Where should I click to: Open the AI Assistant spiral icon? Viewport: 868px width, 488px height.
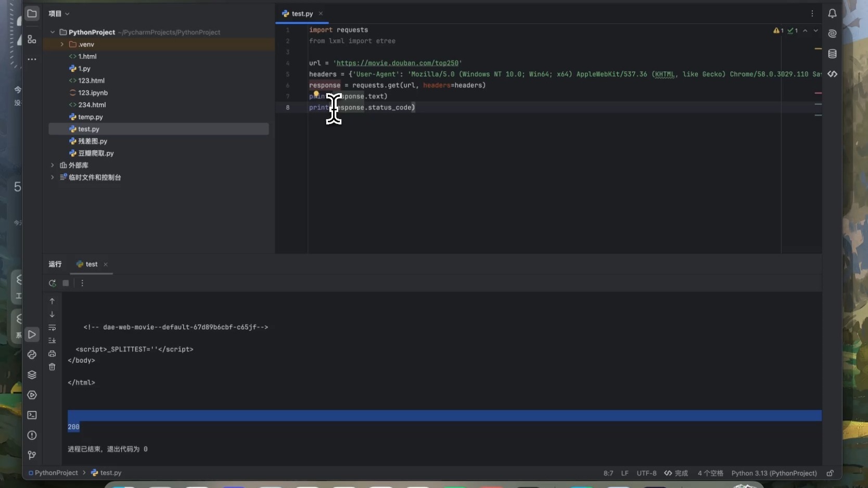pyautogui.click(x=832, y=34)
